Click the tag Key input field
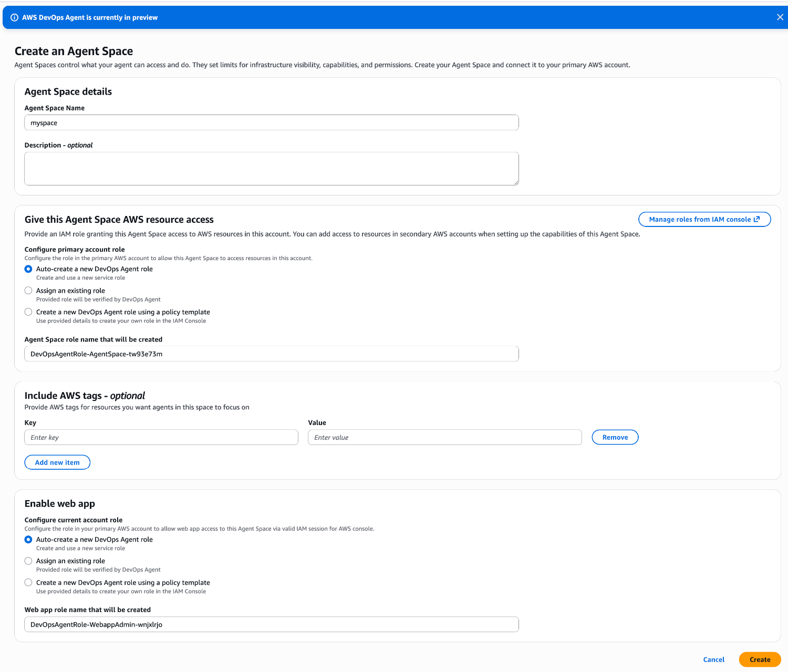The height and width of the screenshot is (672, 788). coord(161,437)
